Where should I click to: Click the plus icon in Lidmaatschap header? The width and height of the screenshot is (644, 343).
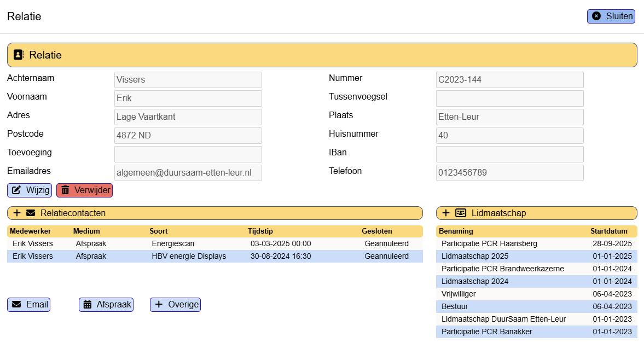446,213
